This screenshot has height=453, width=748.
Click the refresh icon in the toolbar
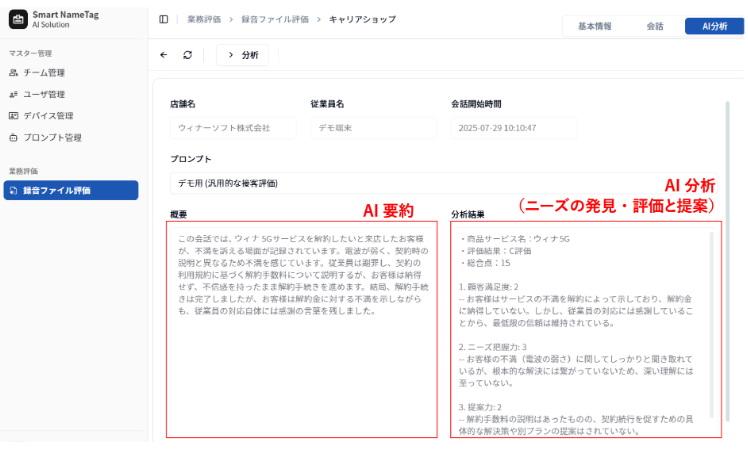coord(187,55)
